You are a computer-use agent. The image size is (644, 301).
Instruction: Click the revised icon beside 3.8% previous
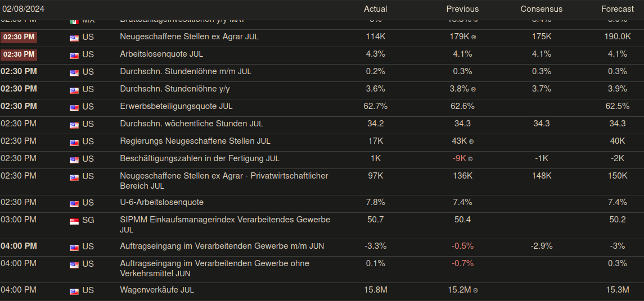coord(474,89)
